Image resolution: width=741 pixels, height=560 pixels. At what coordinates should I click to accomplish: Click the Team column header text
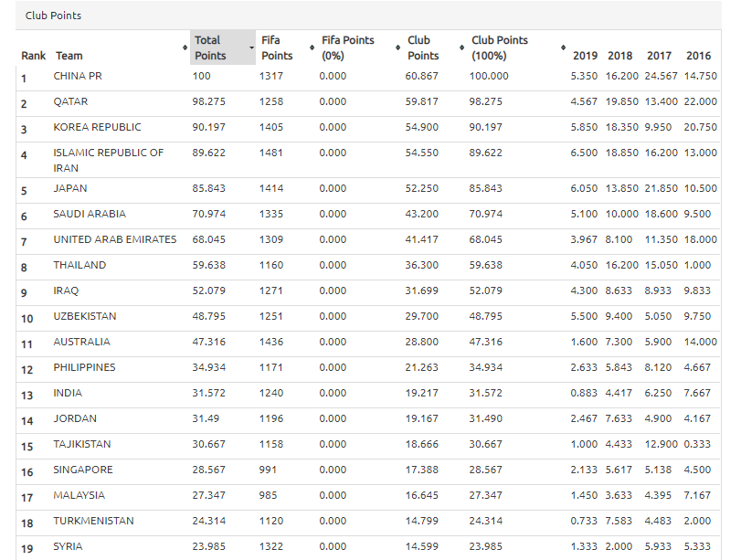(x=69, y=56)
